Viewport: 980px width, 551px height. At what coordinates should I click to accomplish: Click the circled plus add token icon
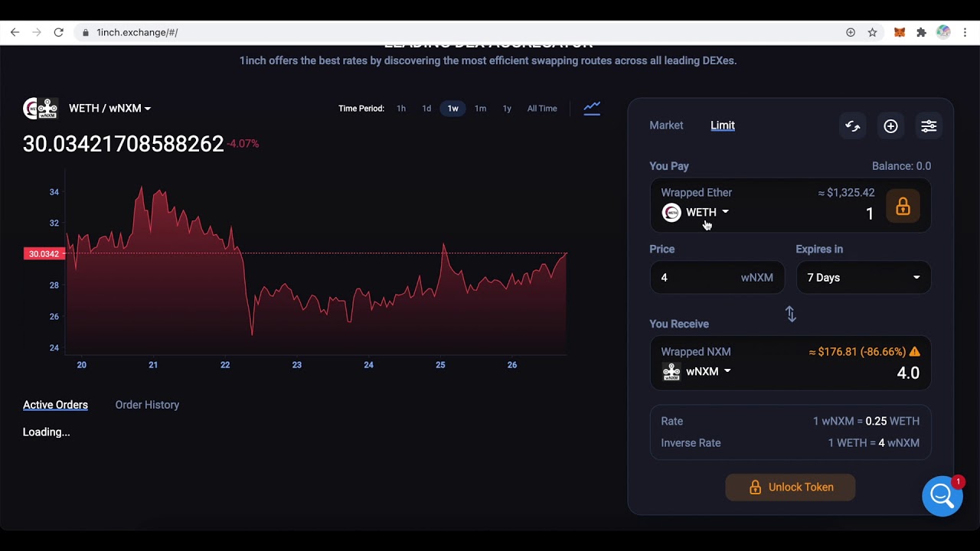point(890,126)
